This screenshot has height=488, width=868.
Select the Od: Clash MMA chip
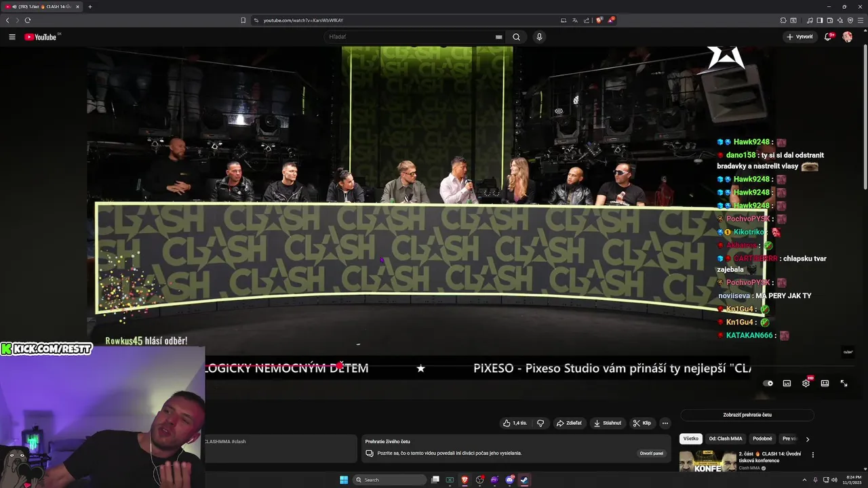click(725, 439)
